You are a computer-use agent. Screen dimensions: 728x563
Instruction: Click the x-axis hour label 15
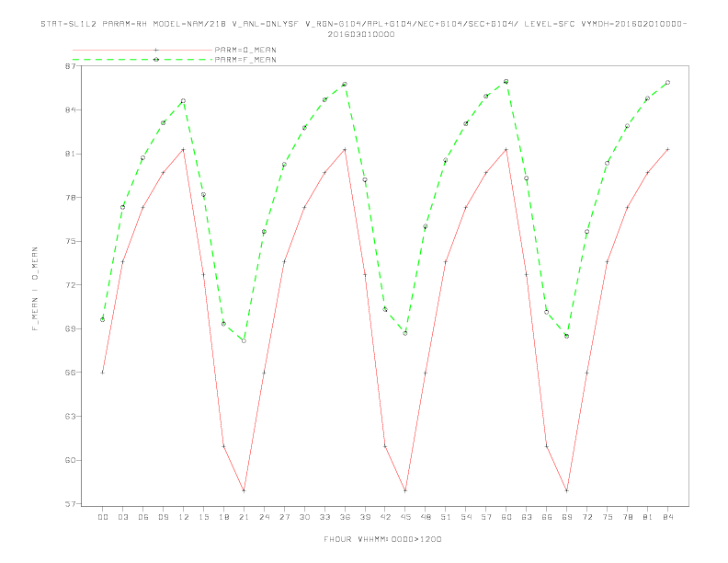point(203,517)
